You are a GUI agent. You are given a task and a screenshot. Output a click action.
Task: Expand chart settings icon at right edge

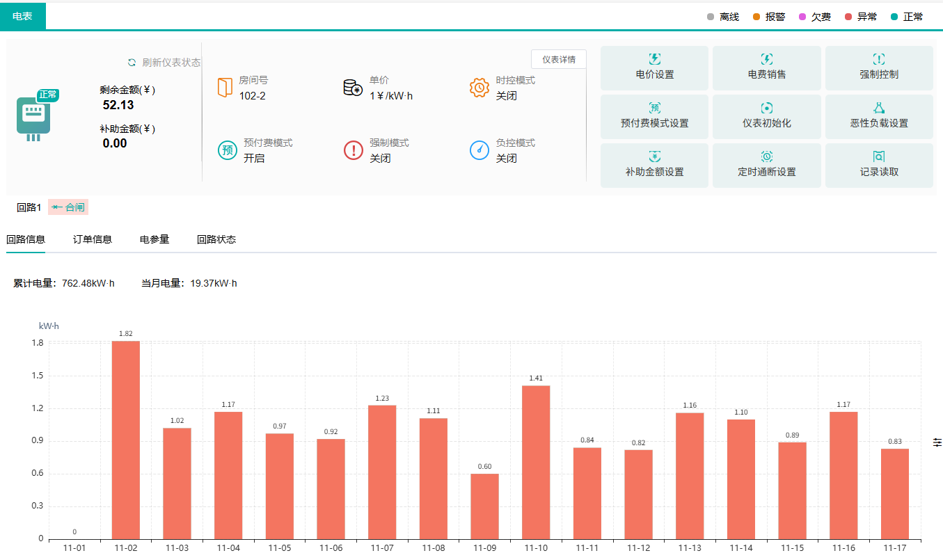pyautogui.click(x=937, y=442)
